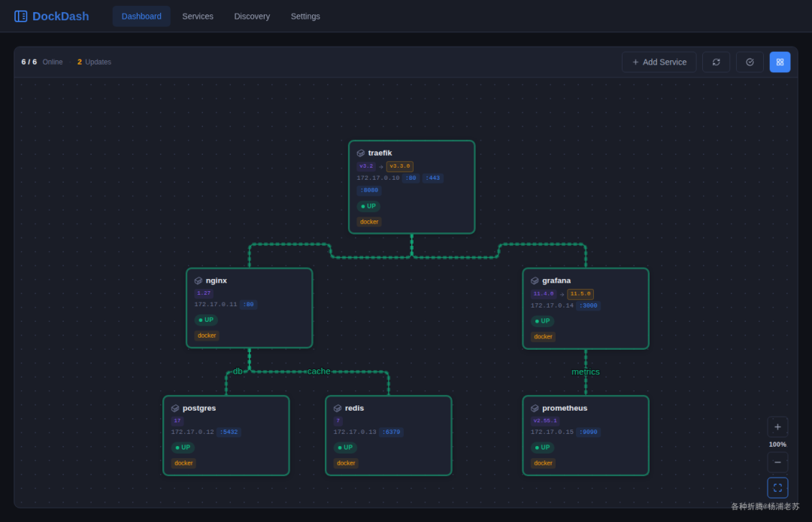812x522 pixels.
Task: Click prometheus's :9090 port badge
Action: tap(588, 432)
